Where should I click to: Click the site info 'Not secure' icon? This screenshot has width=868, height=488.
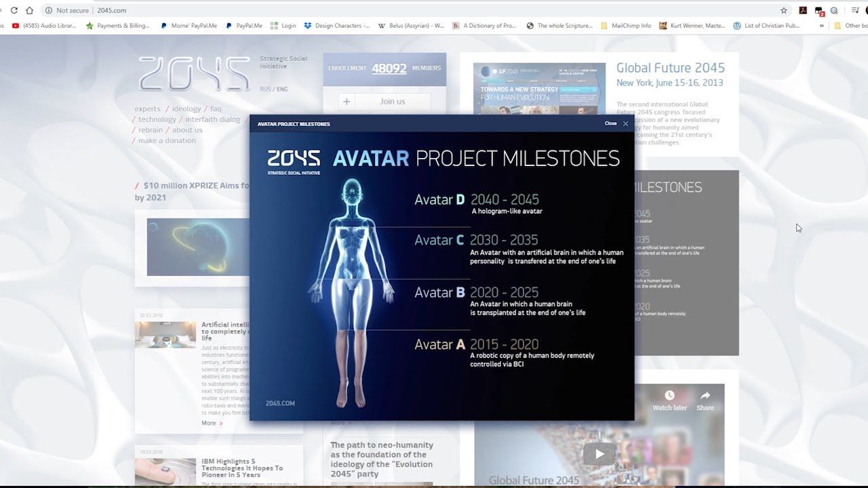click(x=49, y=10)
